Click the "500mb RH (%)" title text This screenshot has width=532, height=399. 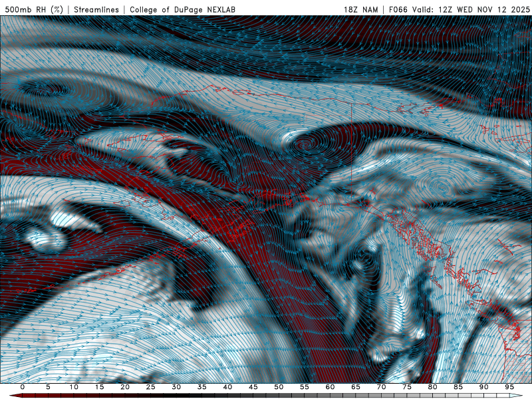pyautogui.click(x=34, y=9)
